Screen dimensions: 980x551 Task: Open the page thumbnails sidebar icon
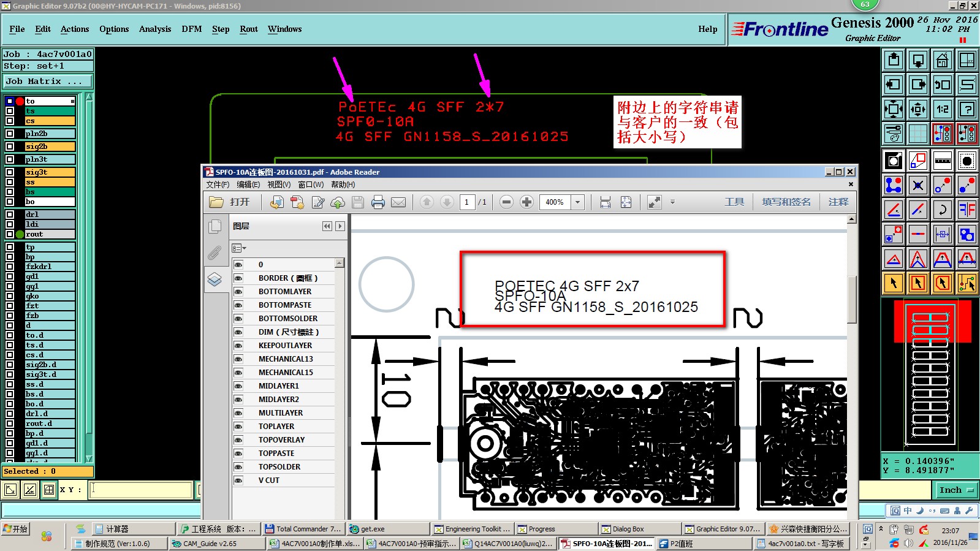click(x=215, y=227)
